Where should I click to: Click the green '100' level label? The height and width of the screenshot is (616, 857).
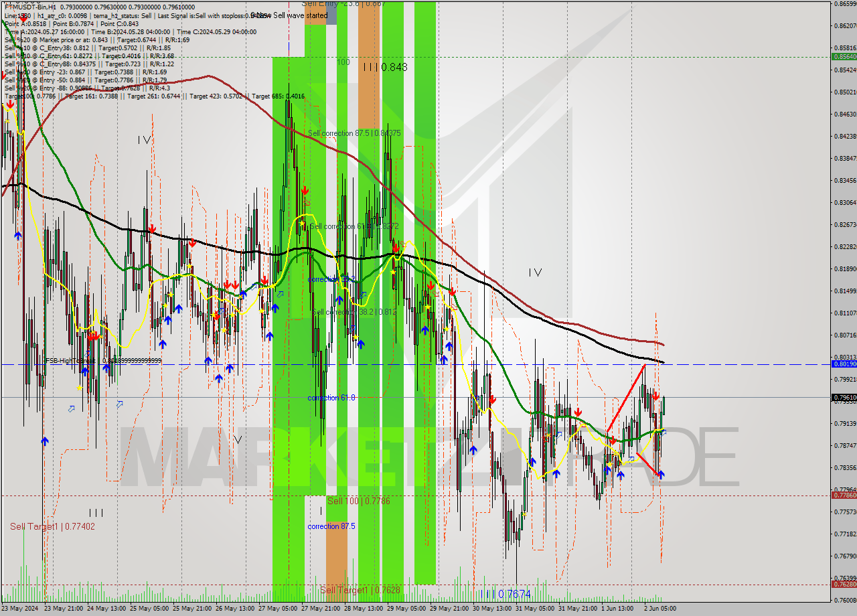tap(343, 62)
